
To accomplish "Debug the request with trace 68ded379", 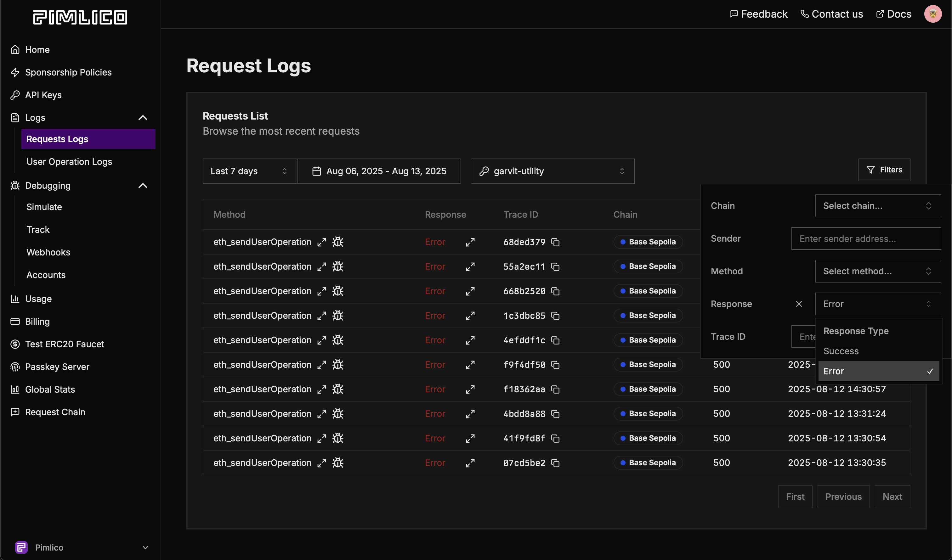I will point(338,242).
